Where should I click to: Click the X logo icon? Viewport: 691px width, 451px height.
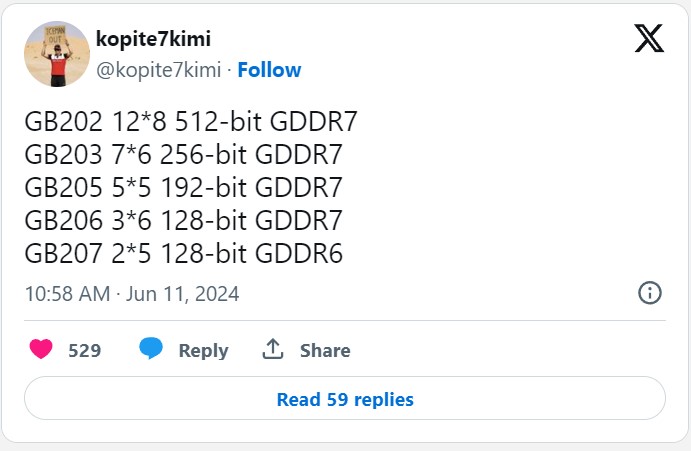[x=649, y=38]
